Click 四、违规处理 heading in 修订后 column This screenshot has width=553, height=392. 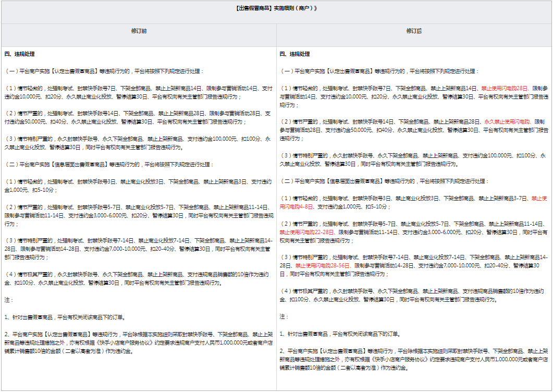point(294,54)
